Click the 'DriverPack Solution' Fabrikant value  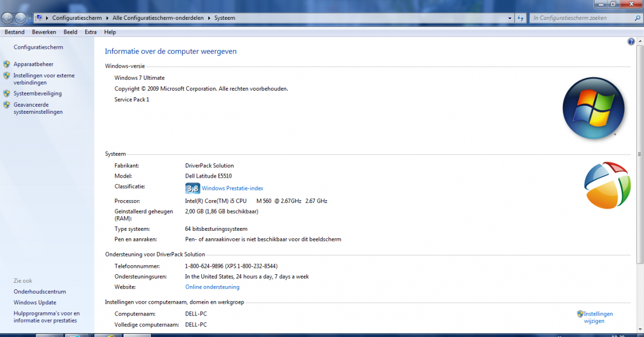[209, 166]
